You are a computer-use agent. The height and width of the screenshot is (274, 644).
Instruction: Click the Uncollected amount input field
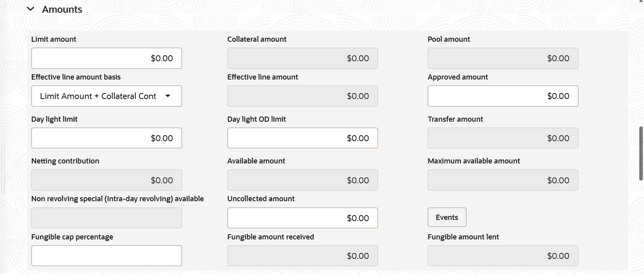tap(302, 218)
